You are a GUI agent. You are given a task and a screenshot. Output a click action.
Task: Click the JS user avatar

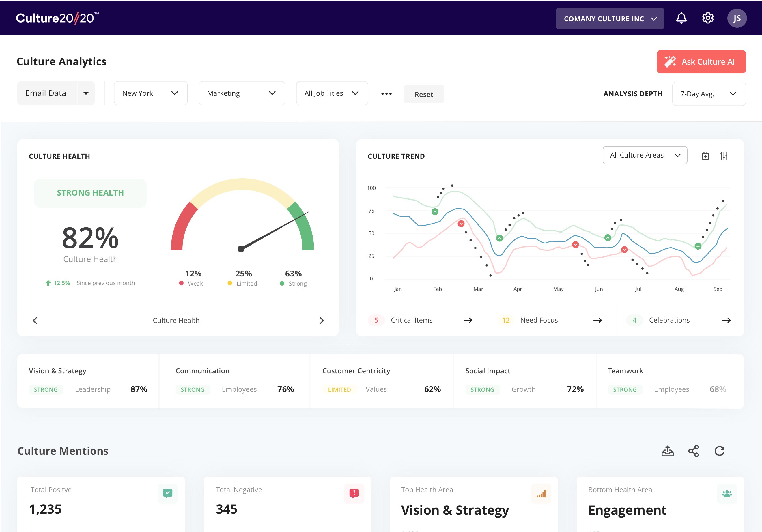click(737, 18)
